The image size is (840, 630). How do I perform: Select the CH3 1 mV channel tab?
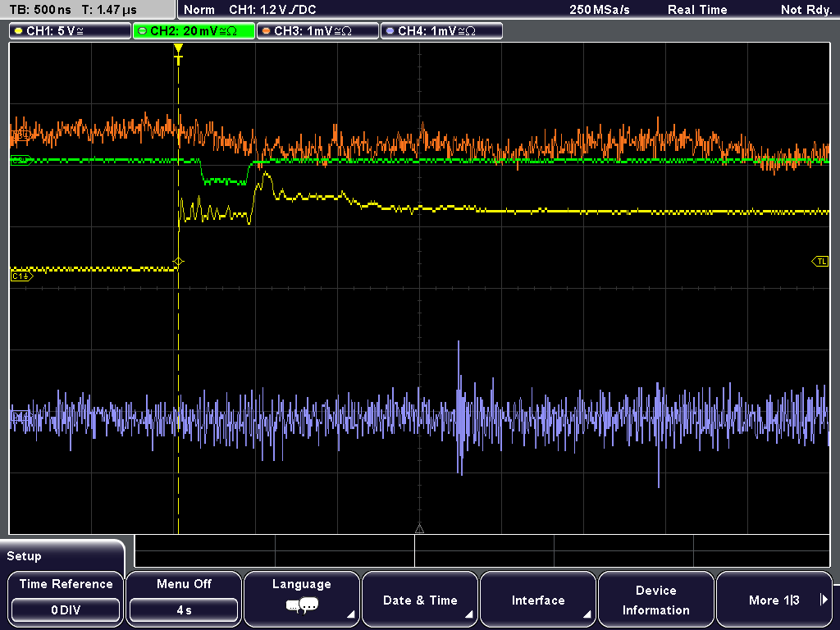coord(317,31)
